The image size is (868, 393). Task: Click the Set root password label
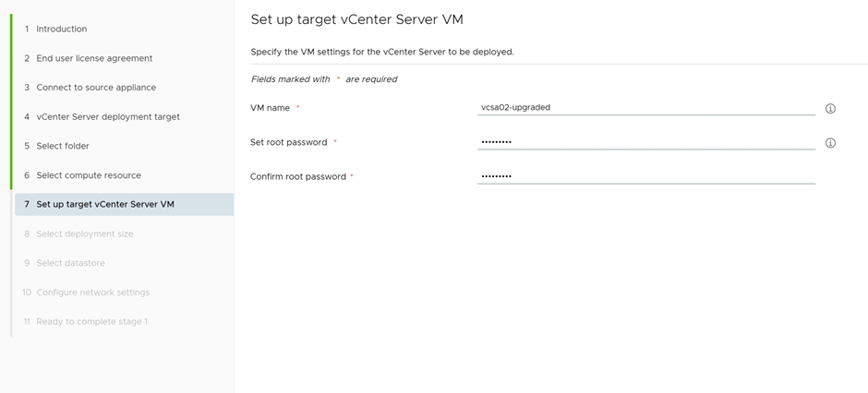289,142
